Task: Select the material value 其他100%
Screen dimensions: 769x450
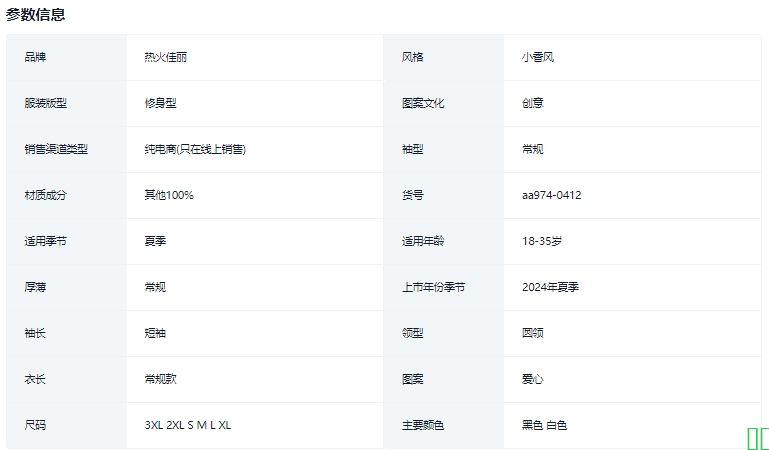Action: click(169, 195)
